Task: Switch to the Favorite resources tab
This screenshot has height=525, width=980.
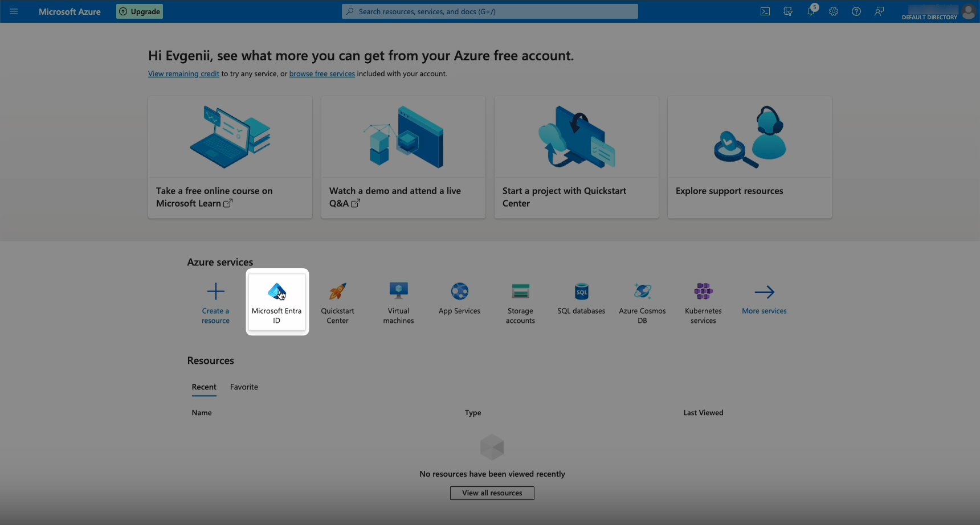Action: pyautogui.click(x=244, y=387)
